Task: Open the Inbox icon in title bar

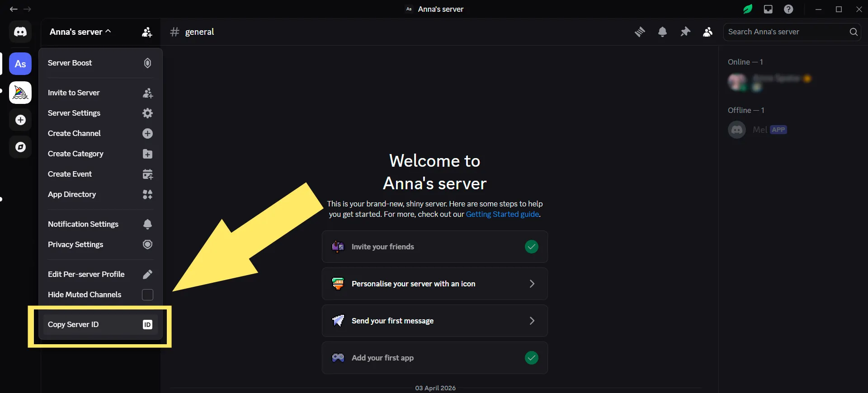Action: click(768, 9)
